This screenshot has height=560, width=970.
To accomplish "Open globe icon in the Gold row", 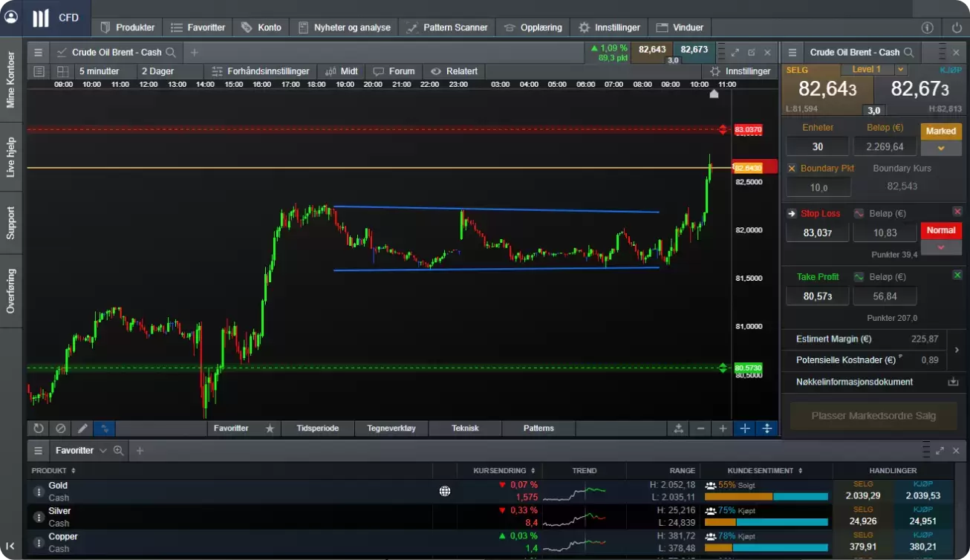I will pos(444,491).
